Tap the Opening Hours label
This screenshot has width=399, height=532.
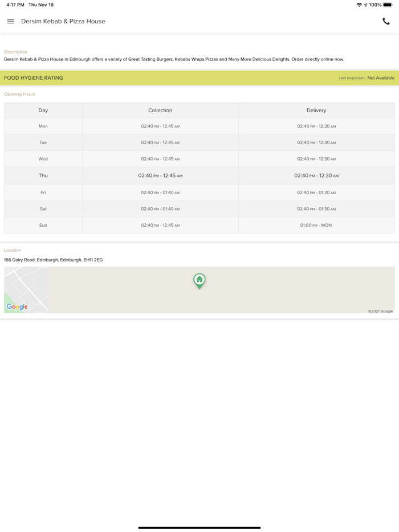coord(19,94)
